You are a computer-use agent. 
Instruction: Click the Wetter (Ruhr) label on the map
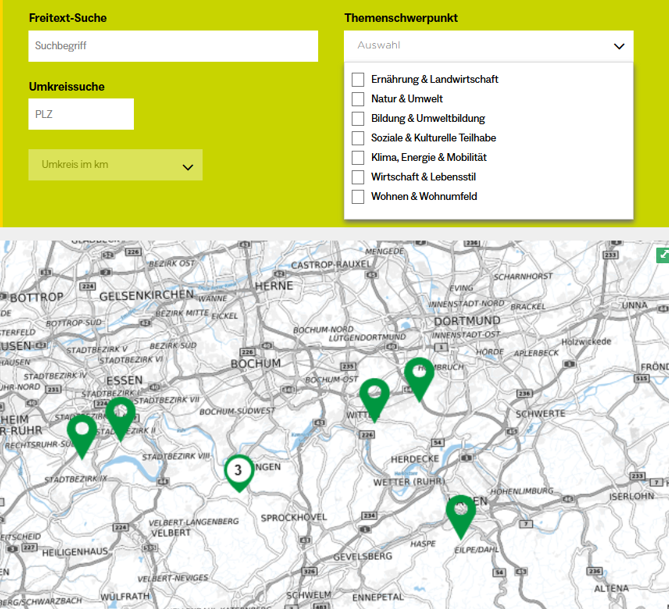[409, 482]
